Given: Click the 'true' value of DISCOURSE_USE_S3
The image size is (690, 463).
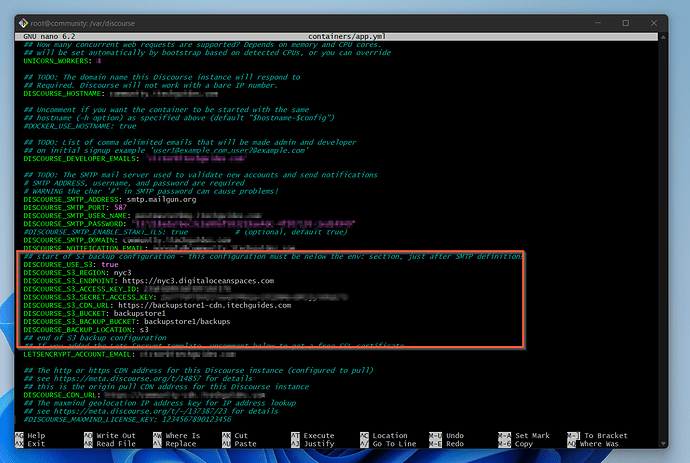Looking at the screenshot, I should coord(110,265).
